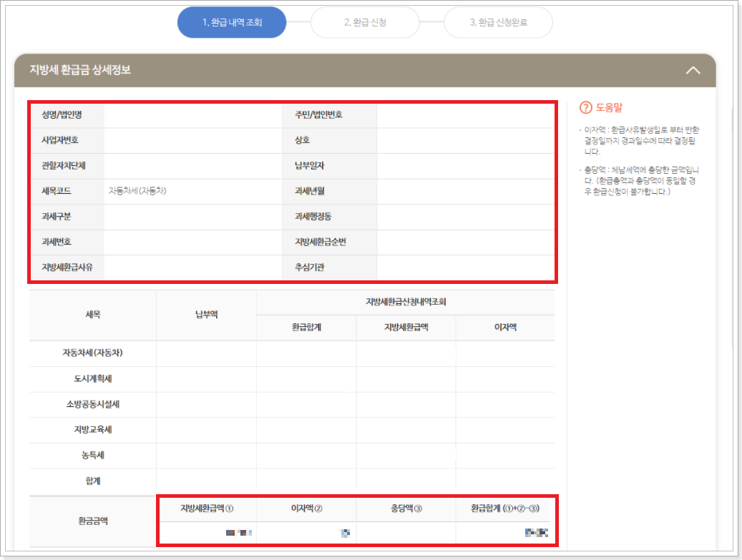Click the 이자액② amount cell
This screenshot has height=560, width=742.
coord(306,533)
